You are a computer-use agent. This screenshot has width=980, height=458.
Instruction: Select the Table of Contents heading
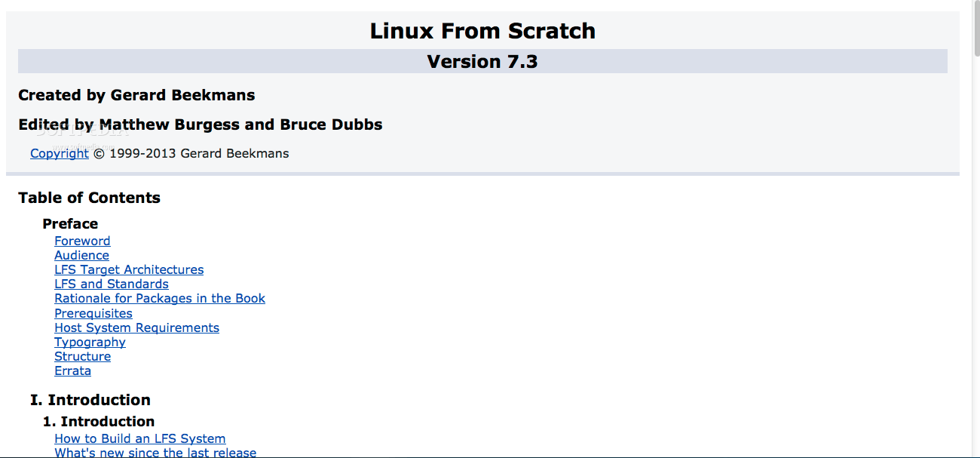89,198
